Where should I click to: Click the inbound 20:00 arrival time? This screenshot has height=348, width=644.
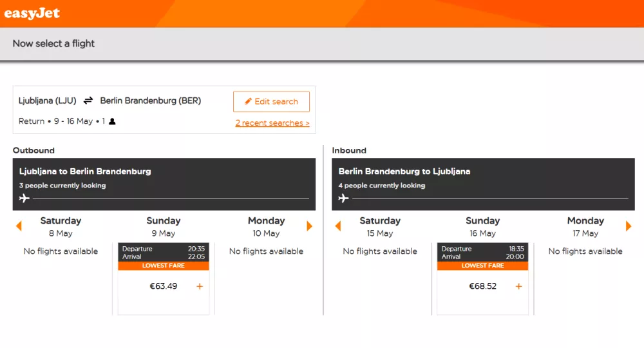(515, 256)
